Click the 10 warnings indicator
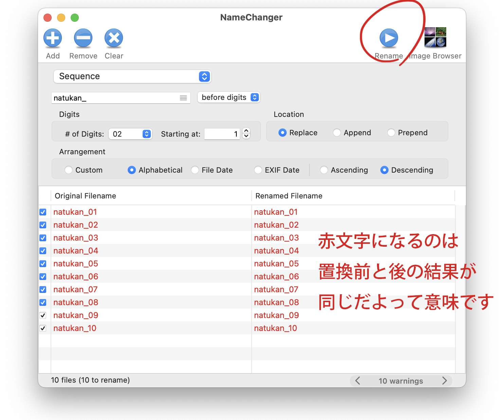The width and height of the screenshot is (504, 420). pos(401,381)
